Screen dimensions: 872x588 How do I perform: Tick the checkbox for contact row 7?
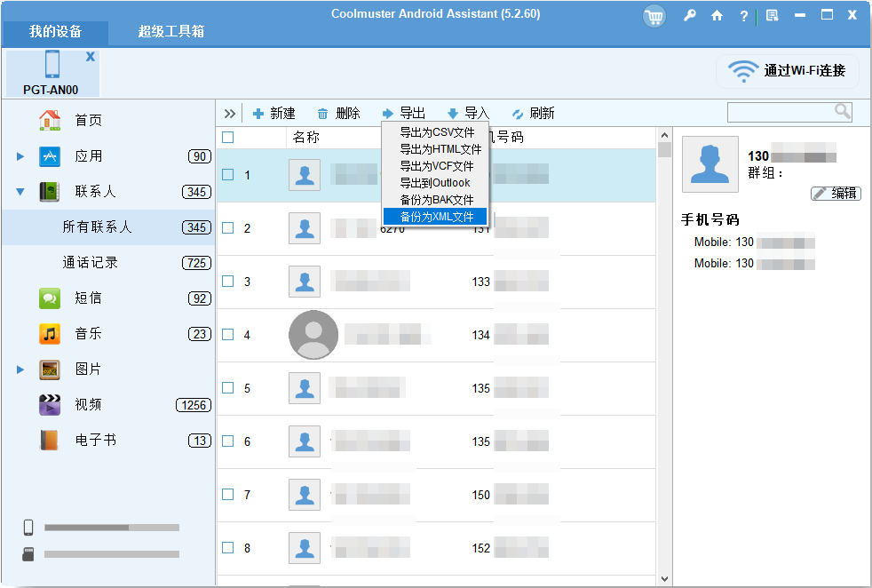228,495
